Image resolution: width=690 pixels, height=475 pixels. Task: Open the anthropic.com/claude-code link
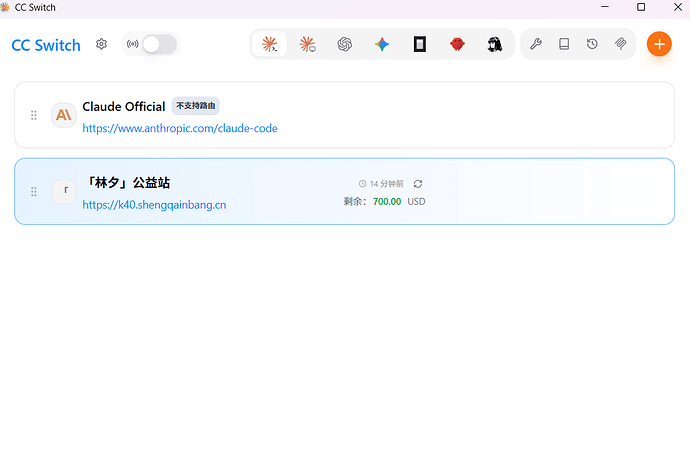click(x=180, y=129)
